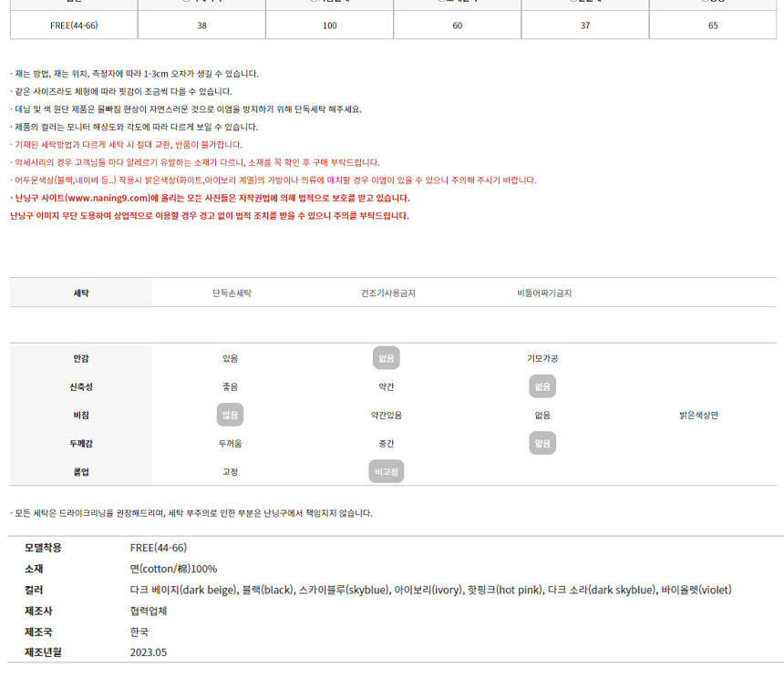
Task: Select the highlighted 없음 badge in 신축성 row
Action: coord(542,387)
